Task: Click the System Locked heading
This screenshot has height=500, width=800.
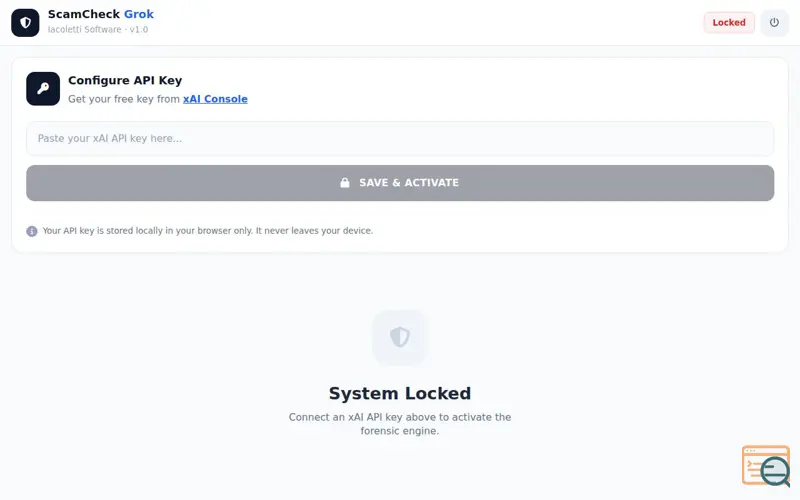Action: pos(399,393)
